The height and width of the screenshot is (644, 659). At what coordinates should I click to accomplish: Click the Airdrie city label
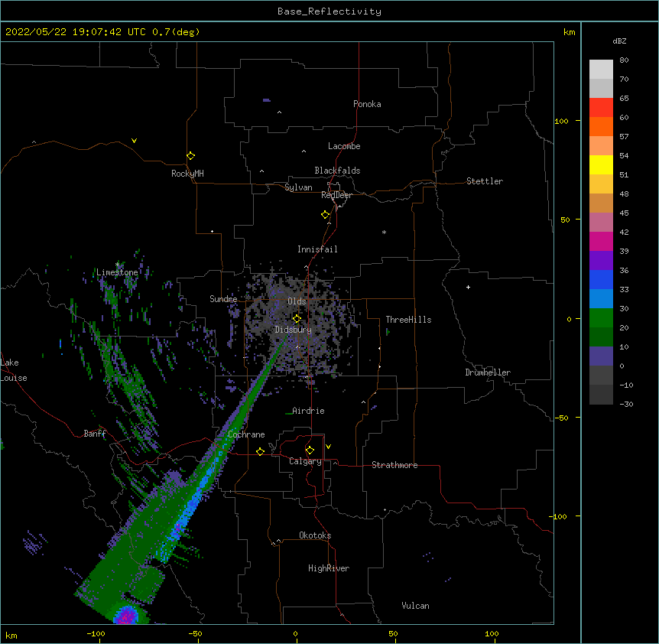pos(309,411)
